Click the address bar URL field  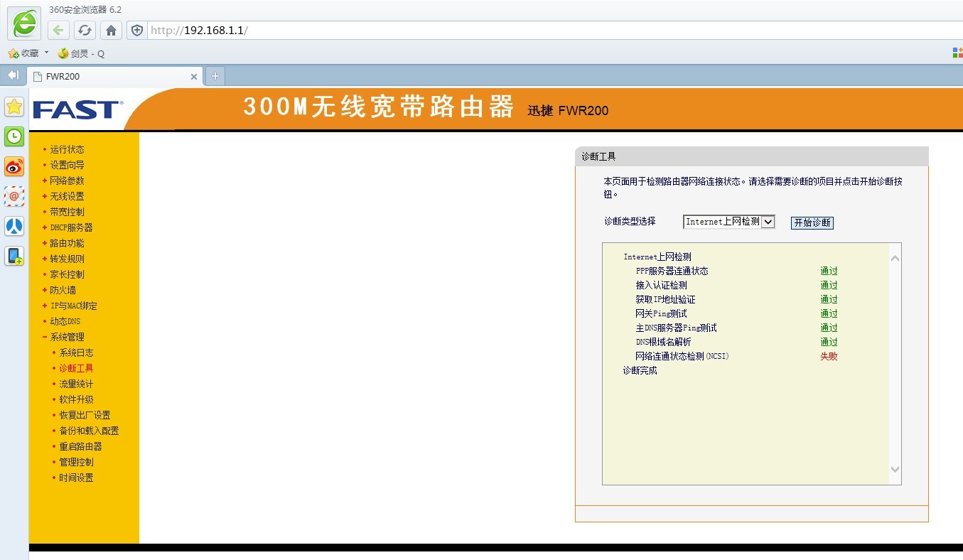(284, 31)
